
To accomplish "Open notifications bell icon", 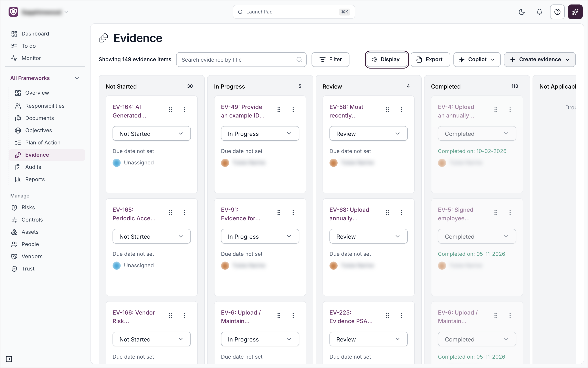I will (x=539, y=12).
